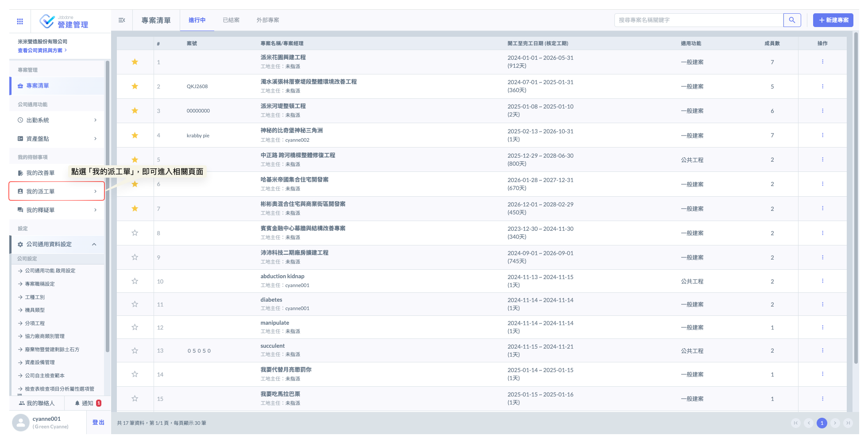Switch to the 已結案 tab
This screenshot has height=443, width=868.
tap(231, 20)
